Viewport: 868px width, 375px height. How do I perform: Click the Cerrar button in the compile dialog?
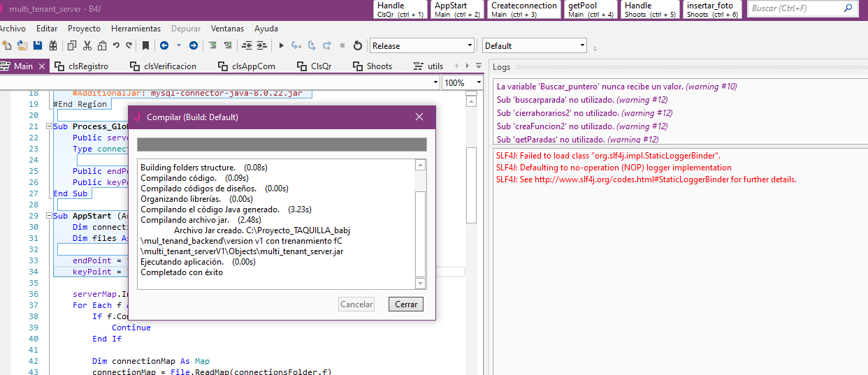point(406,304)
